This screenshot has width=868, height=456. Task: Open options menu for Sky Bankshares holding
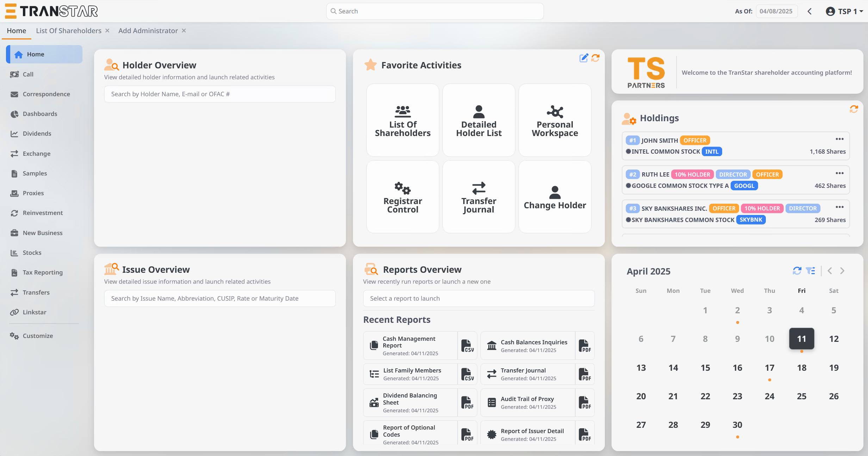click(x=839, y=207)
